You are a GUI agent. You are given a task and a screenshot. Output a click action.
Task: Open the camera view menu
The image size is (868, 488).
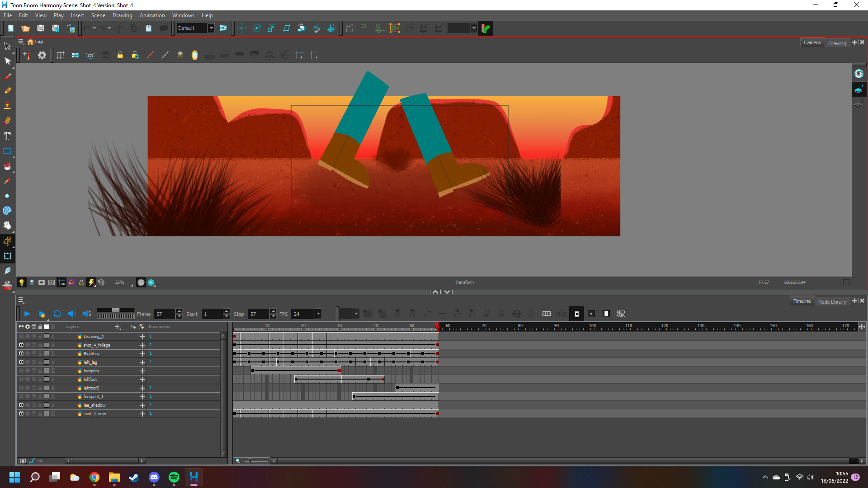(x=21, y=42)
